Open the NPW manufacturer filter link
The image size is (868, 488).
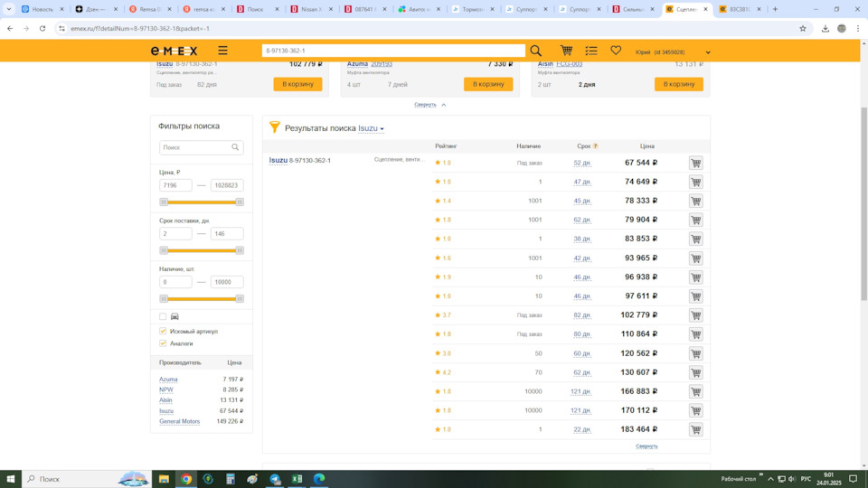click(x=166, y=390)
